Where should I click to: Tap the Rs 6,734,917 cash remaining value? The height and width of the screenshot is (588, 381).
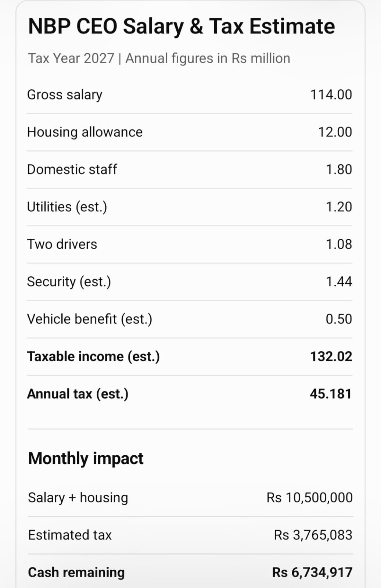click(x=312, y=573)
